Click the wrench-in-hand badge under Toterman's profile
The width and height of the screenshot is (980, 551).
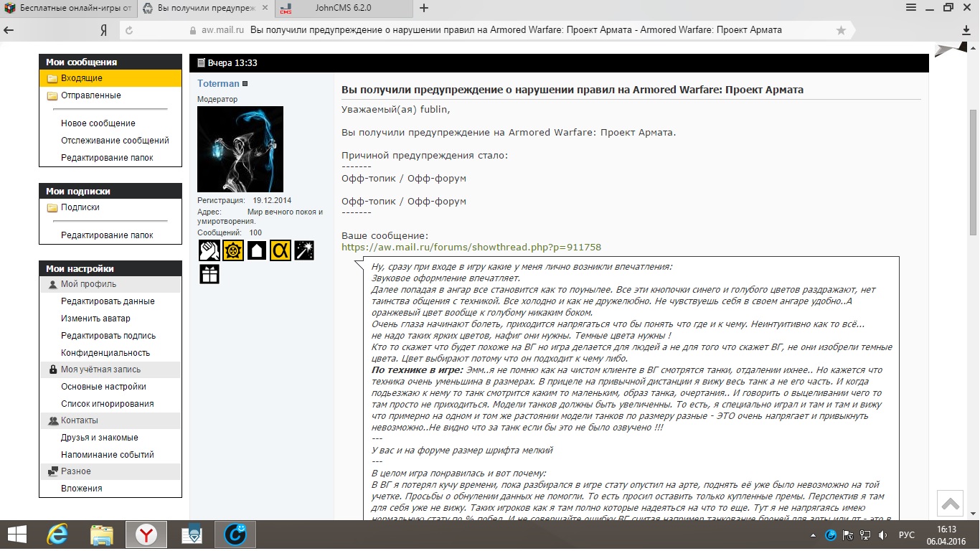pyautogui.click(x=209, y=250)
